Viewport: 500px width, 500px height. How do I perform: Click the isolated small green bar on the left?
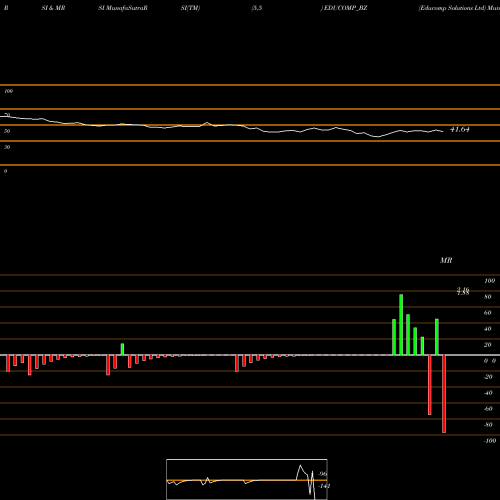[122, 349]
